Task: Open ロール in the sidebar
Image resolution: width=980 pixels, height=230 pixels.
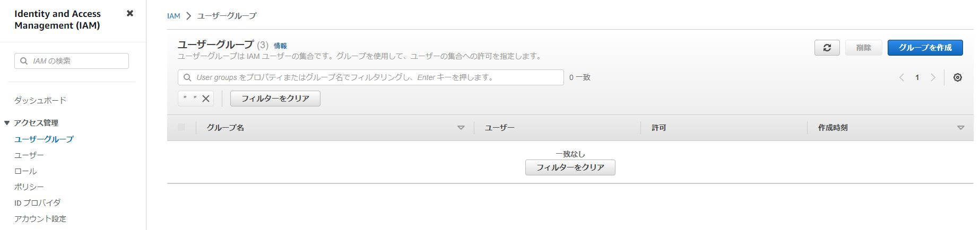Action: tap(25, 171)
